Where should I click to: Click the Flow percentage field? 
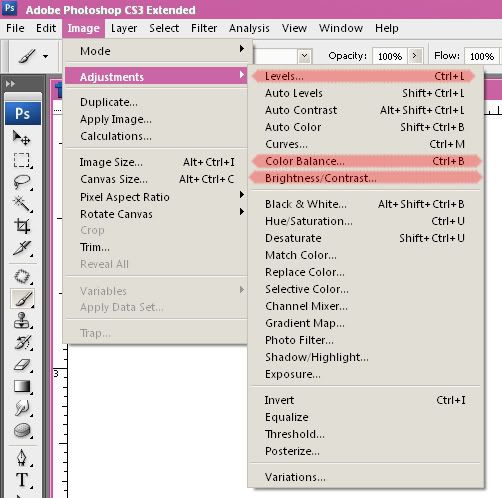[482, 56]
